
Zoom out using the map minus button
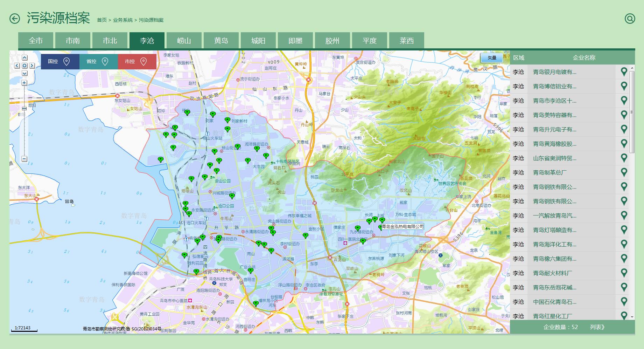click(x=24, y=159)
